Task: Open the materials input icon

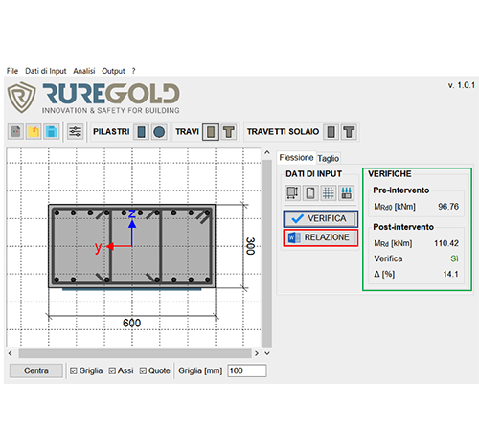Action: click(x=310, y=192)
